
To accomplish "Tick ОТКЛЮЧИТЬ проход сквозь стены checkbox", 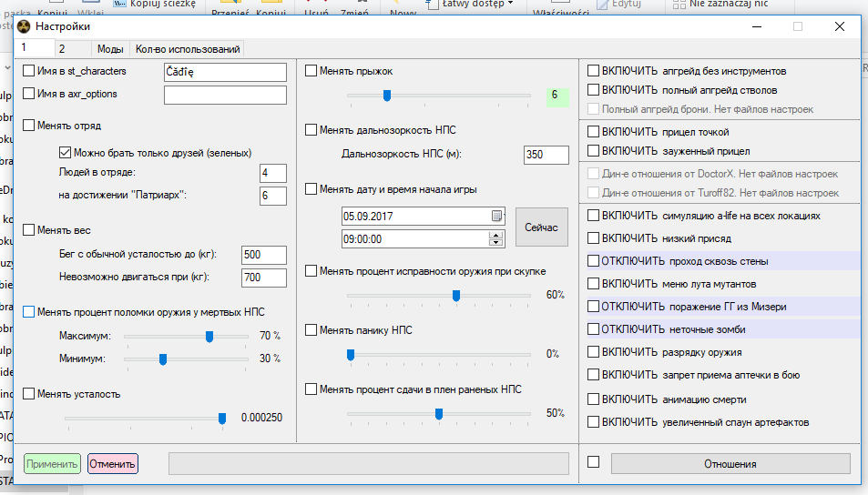I will (x=594, y=261).
